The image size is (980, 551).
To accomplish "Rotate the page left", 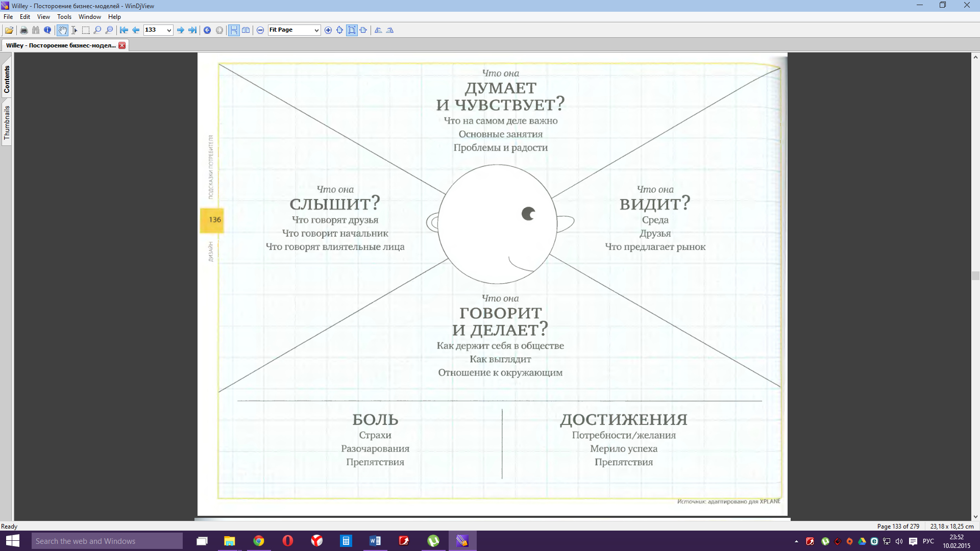I will click(378, 30).
